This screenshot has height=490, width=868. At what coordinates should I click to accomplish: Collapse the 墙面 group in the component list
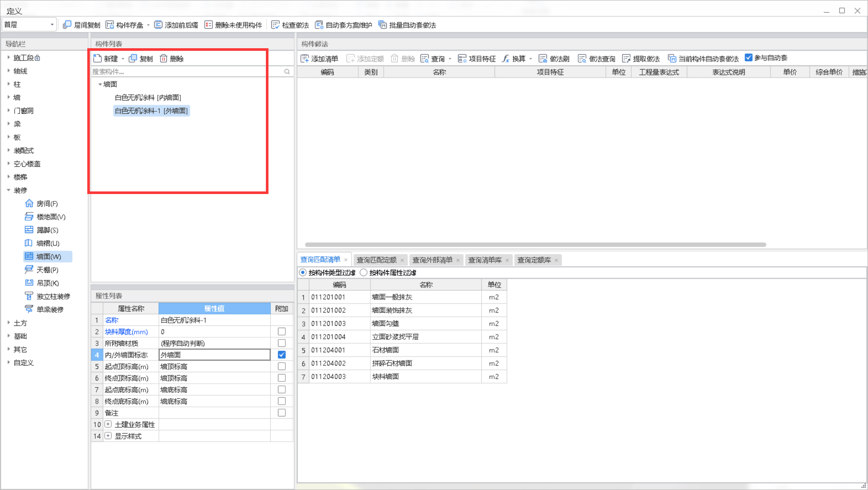click(x=100, y=84)
